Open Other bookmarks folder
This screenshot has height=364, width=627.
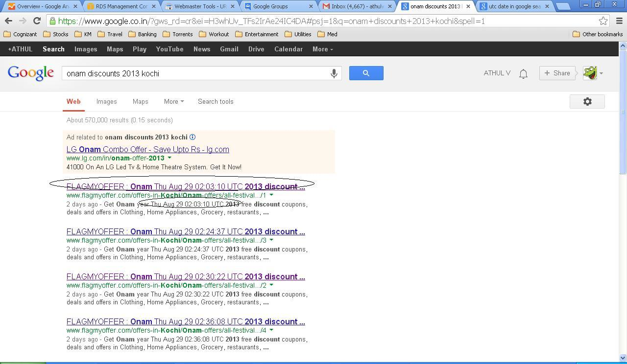click(x=598, y=34)
